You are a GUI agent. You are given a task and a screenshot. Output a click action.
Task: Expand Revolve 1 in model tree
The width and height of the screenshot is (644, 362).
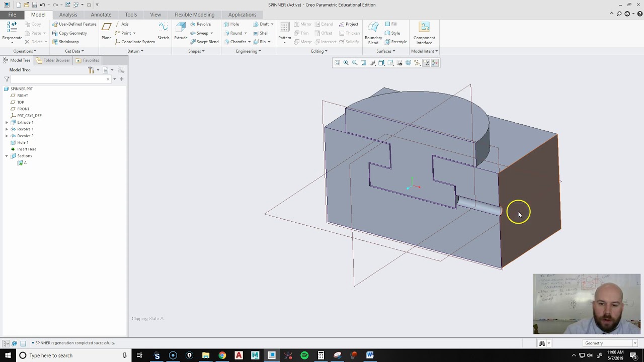click(7, 129)
